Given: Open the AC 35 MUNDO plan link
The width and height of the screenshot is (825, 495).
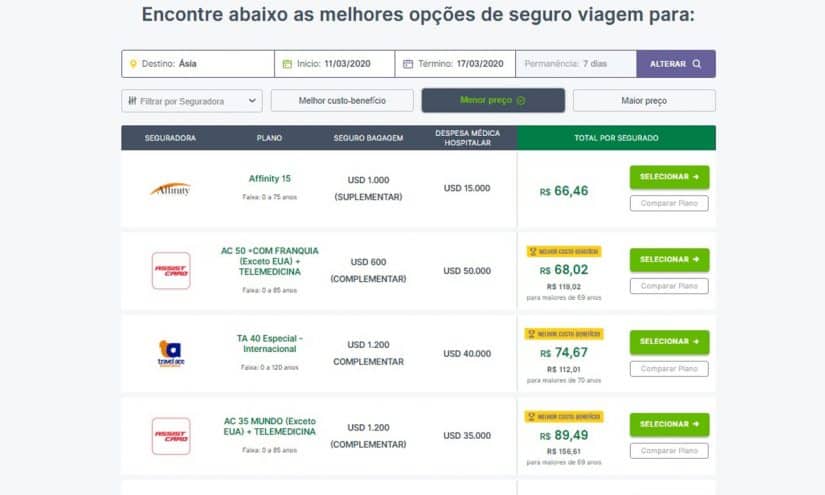Looking at the screenshot, I should point(269,426).
